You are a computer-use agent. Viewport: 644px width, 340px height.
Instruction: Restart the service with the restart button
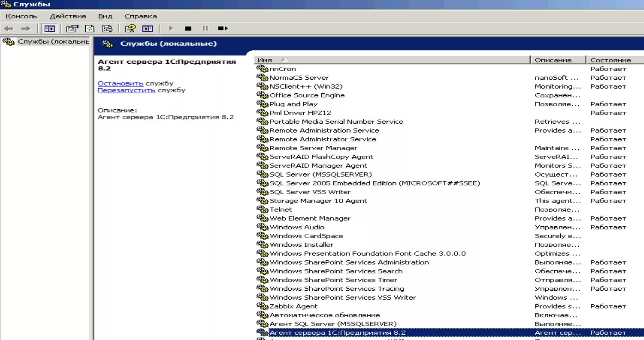click(x=223, y=28)
